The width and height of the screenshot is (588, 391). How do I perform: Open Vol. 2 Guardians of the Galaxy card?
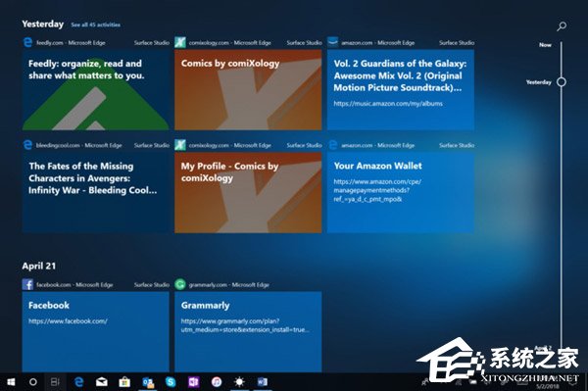pos(401,90)
